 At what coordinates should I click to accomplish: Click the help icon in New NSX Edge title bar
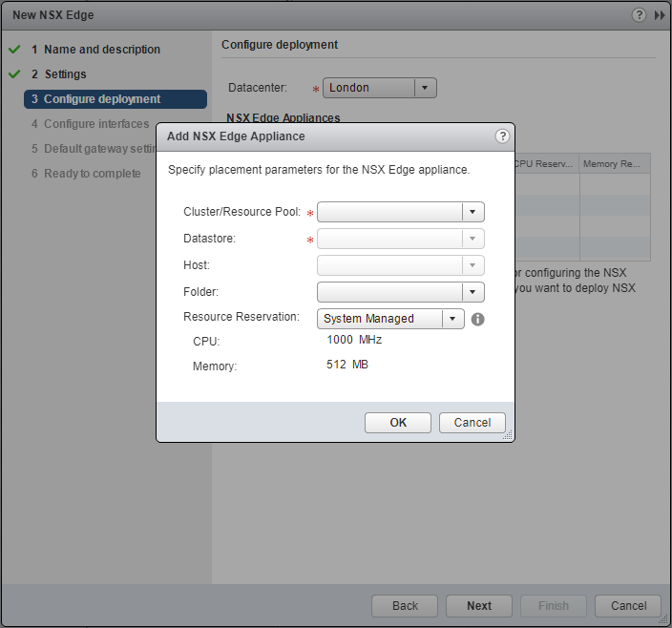pos(639,15)
